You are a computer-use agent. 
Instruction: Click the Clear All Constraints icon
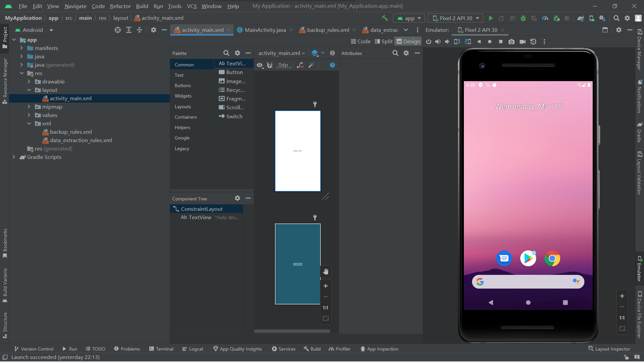pyautogui.click(x=300, y=65)
